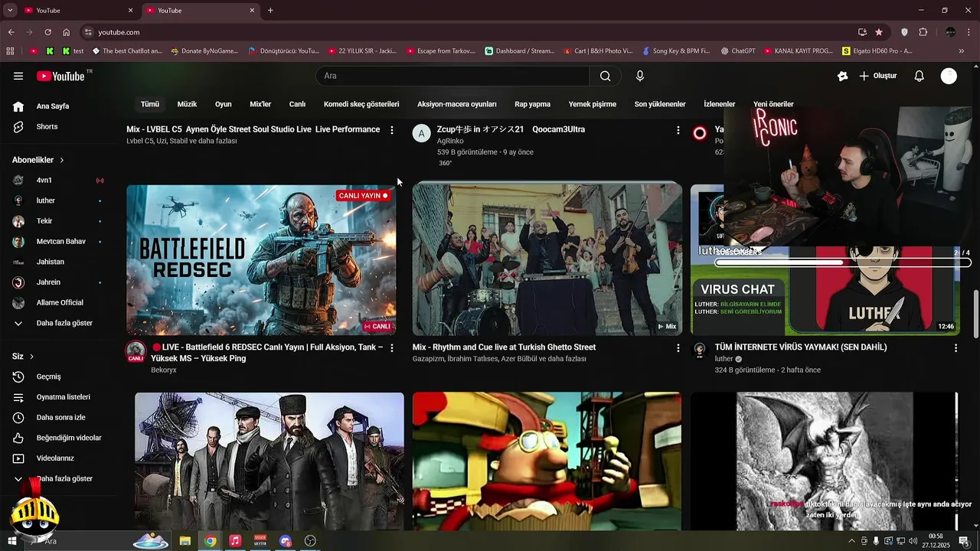980x551 pixels.
Task: Click the search magnifier button
Action: (x=605, y=76)
